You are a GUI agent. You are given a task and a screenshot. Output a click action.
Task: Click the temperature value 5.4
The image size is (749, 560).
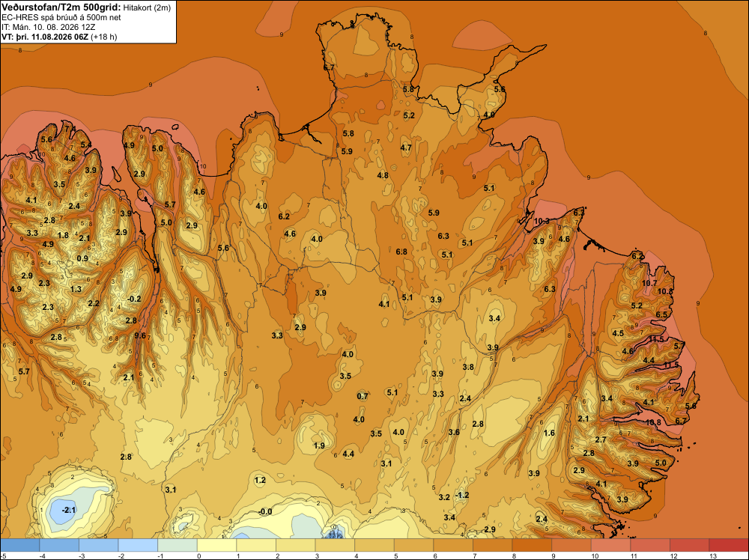[86, 144]
